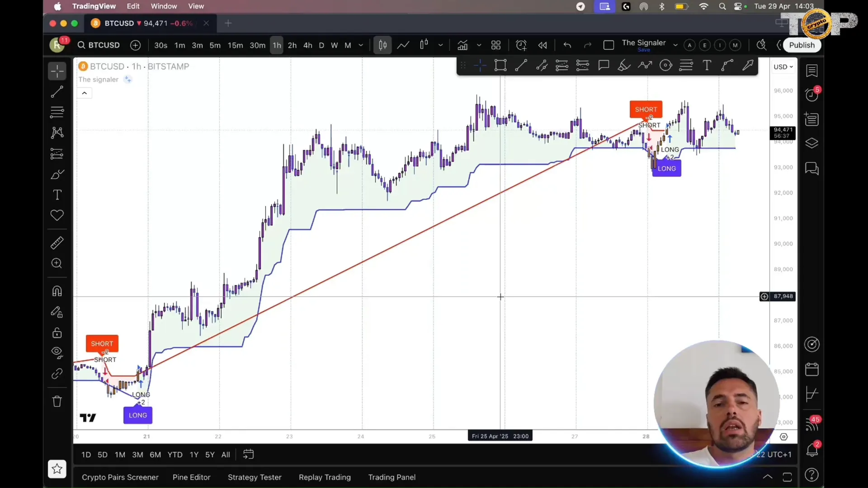Open the USD currency dropdown

coord(783,67)
